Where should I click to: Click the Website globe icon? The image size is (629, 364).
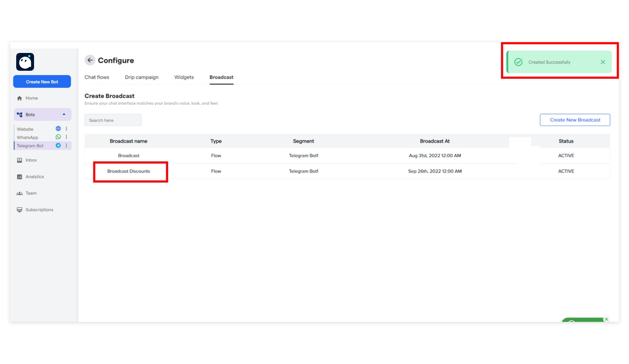tap(58, 129)
